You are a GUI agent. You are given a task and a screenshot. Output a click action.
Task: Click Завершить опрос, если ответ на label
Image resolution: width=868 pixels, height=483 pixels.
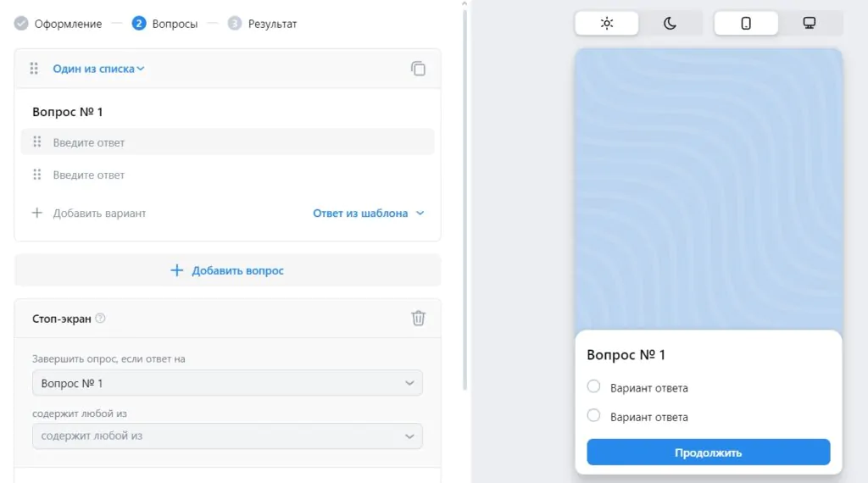tap(108, 358)
